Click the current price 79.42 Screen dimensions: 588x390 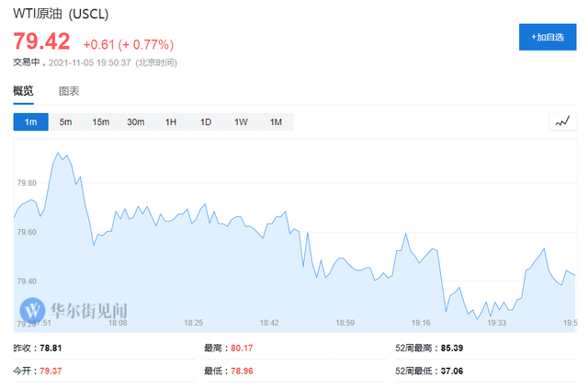click(x=41, y=40)
